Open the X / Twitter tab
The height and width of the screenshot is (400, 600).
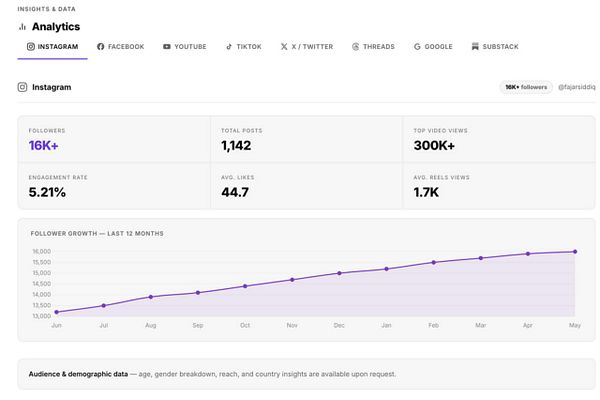[307, 47]
